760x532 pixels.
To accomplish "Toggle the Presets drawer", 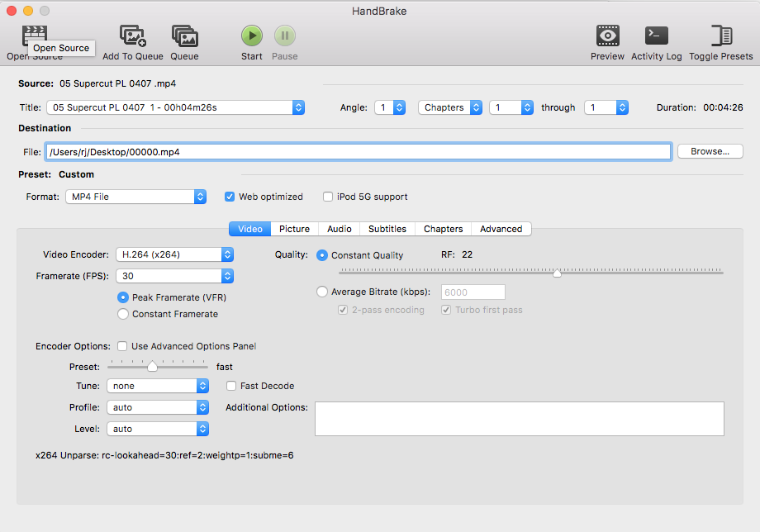I will 720,36.
